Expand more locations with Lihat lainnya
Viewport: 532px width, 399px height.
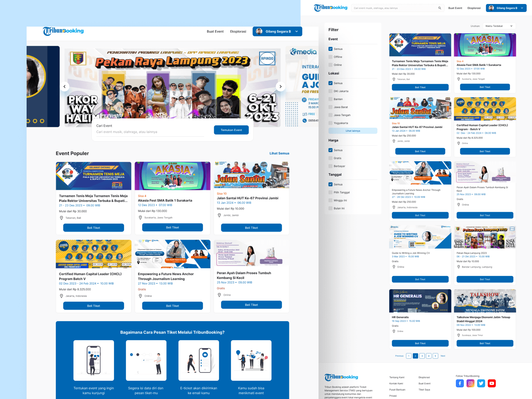(353, 131)
